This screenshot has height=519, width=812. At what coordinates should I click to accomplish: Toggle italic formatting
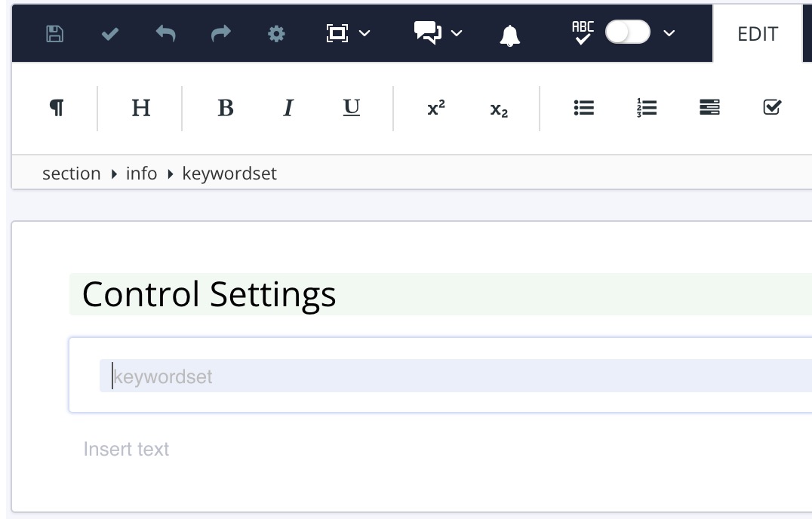[288, 108]
